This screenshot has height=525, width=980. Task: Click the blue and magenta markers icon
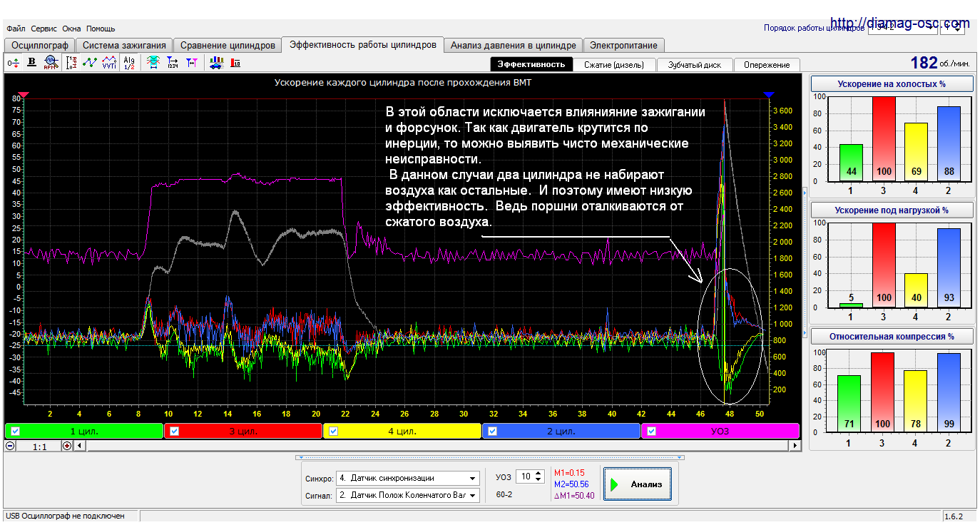(192, 63)
